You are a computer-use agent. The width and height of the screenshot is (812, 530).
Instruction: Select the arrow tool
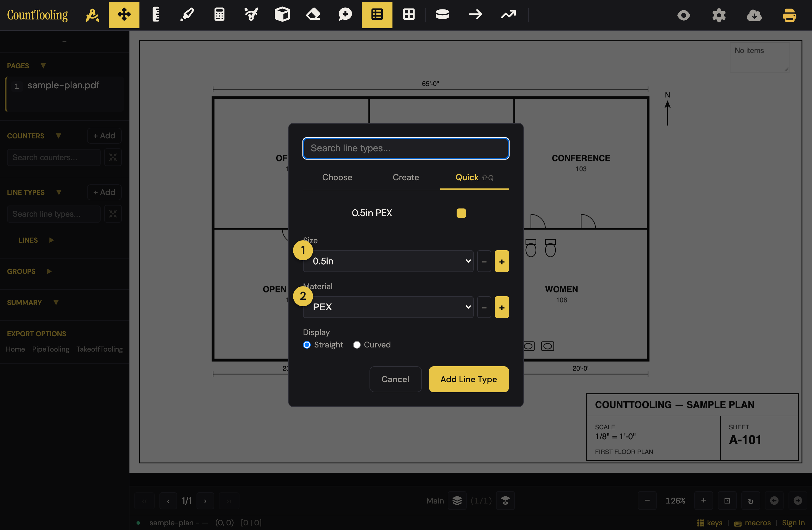tap(475, 15)
